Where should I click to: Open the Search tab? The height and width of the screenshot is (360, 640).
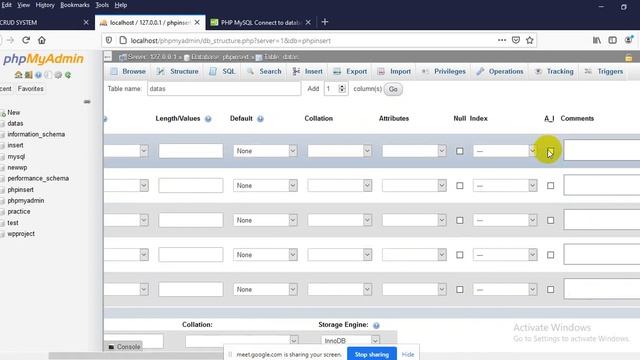(x=264, y=71)
